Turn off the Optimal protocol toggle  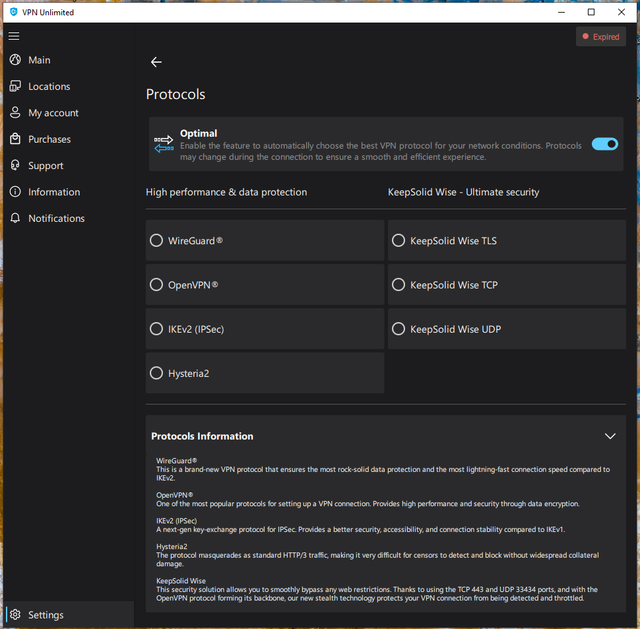click(x=605, y=144)
